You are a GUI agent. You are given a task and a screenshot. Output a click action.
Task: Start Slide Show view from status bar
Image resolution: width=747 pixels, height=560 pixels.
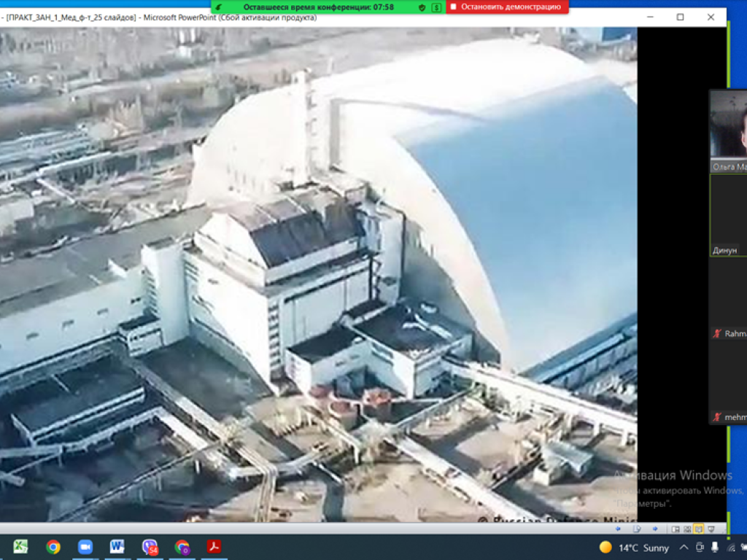click(x=711, y=529)
